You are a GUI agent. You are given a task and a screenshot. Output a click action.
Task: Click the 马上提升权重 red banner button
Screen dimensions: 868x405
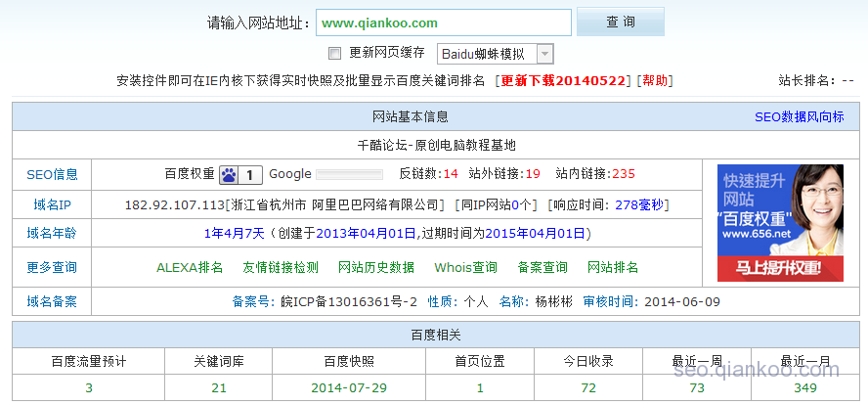(781, 269)
